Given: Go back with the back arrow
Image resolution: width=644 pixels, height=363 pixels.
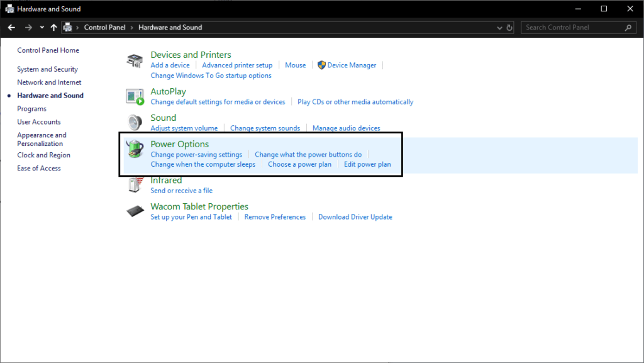Looking at the screenshot, I should coord(11,28).
